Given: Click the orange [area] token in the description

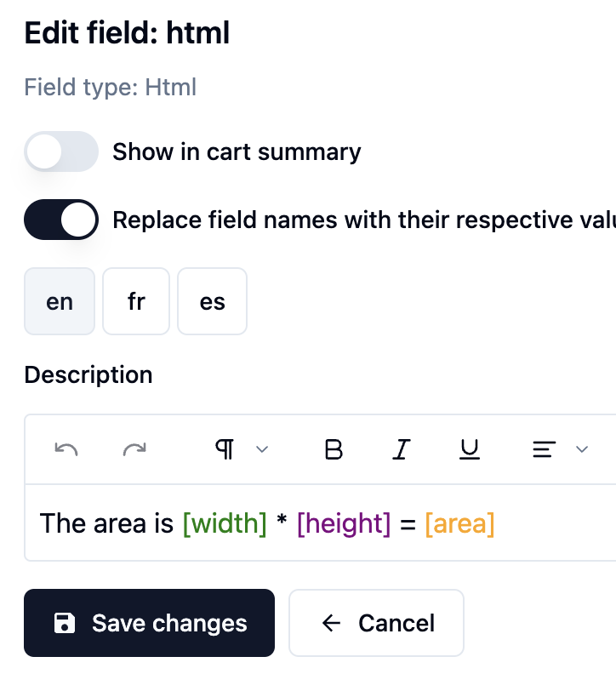Looking at the screenshot, I should click(x=459, y=523).
